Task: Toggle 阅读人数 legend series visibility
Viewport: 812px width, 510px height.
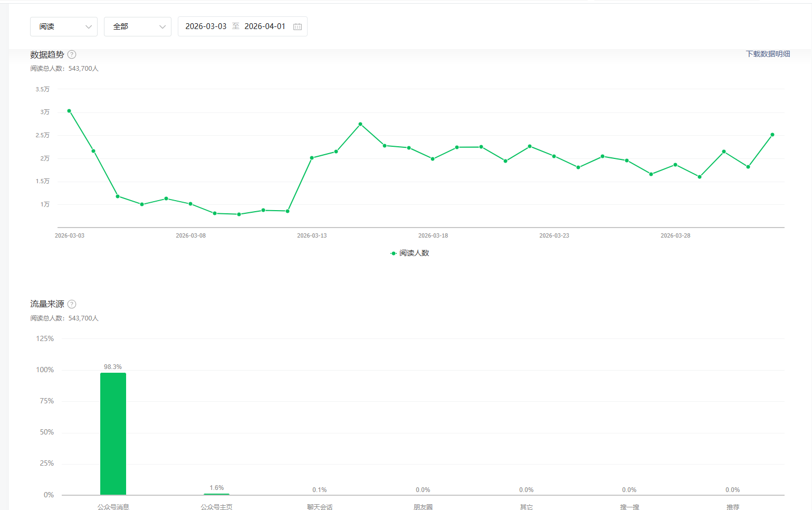Action: 410,253
